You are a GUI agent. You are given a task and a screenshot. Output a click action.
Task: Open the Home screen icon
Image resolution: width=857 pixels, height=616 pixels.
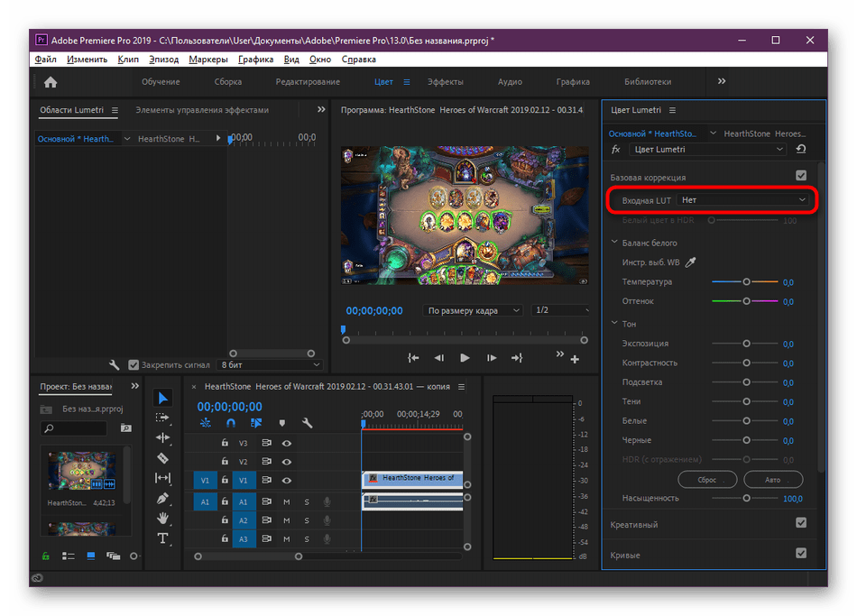(51, 82)
